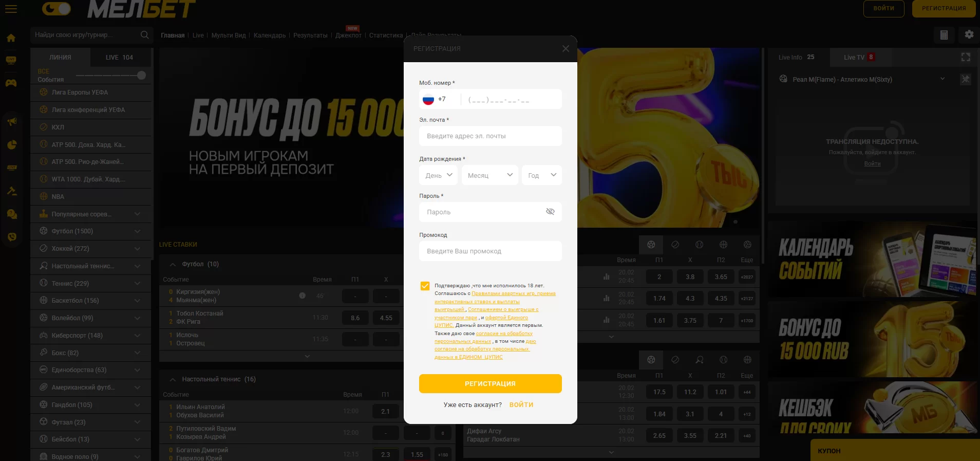
Task: Open the Мульти Вид menu item
Action: coord(229,35)
